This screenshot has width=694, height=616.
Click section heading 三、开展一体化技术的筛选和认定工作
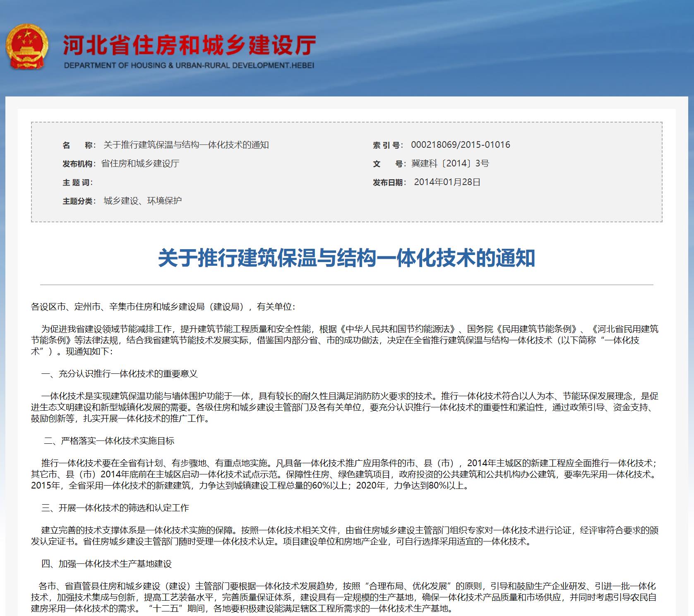(x=115, y=508)
